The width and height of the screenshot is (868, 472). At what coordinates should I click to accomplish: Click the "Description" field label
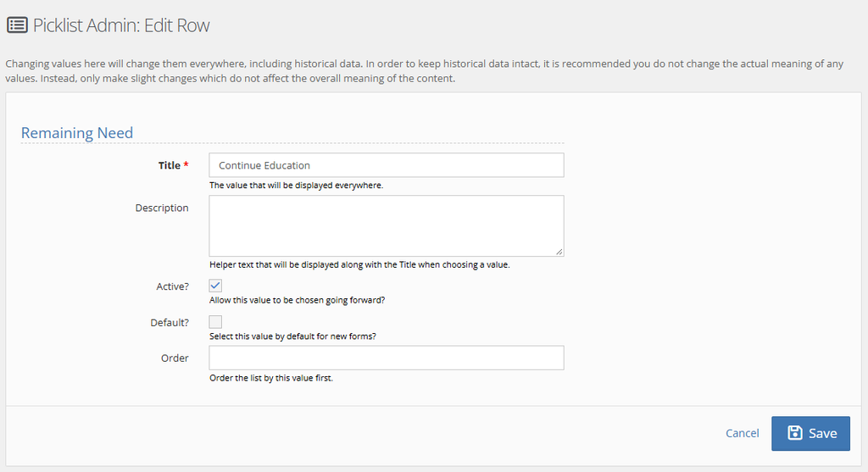coord(162,208)
